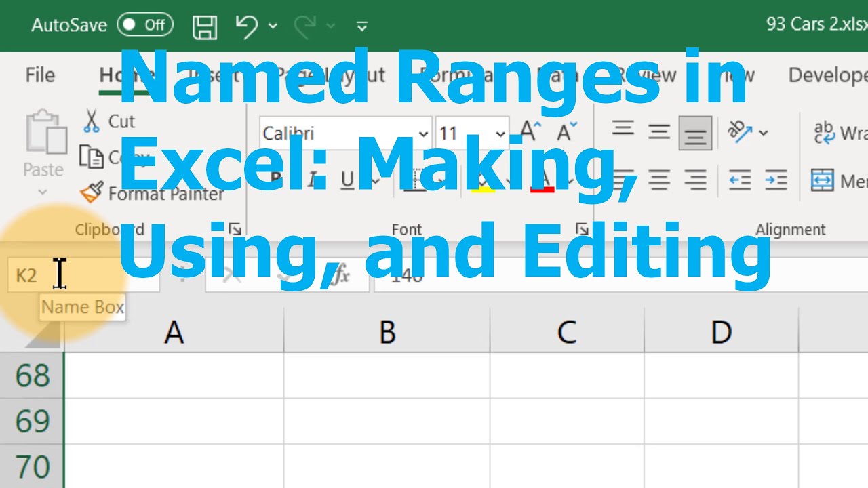Open Insert Function with the fx icon
This screenshot has height=488, width=868.
tap(340, 275)
